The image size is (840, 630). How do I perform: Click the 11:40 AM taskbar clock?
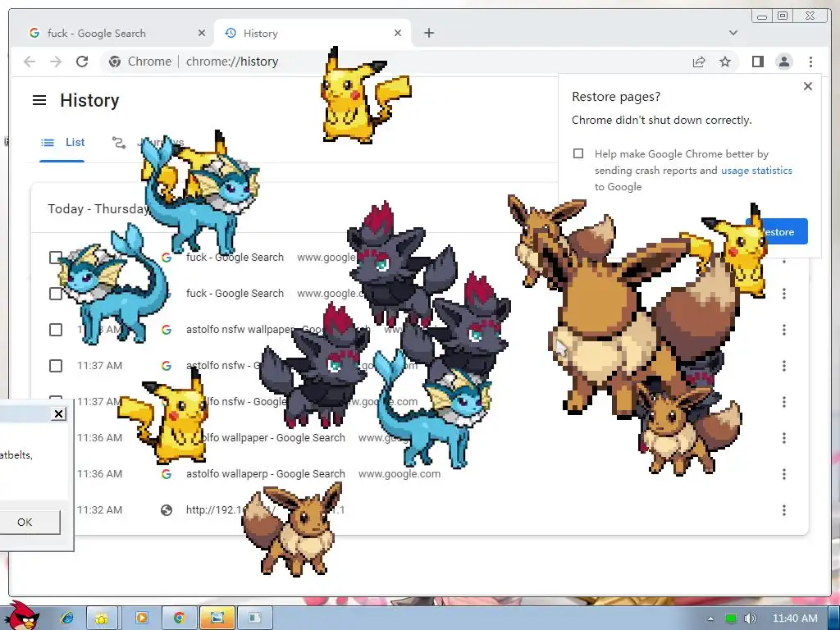coord(795,619)
